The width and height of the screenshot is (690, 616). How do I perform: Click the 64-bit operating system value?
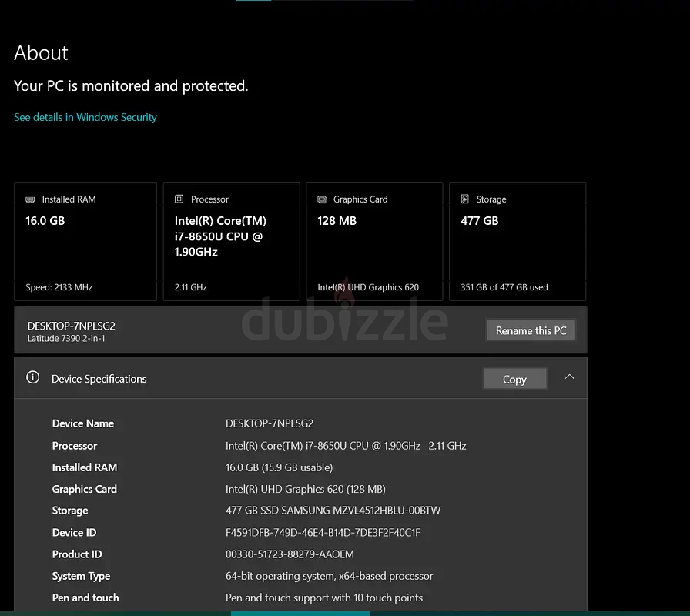pos(329,576)
